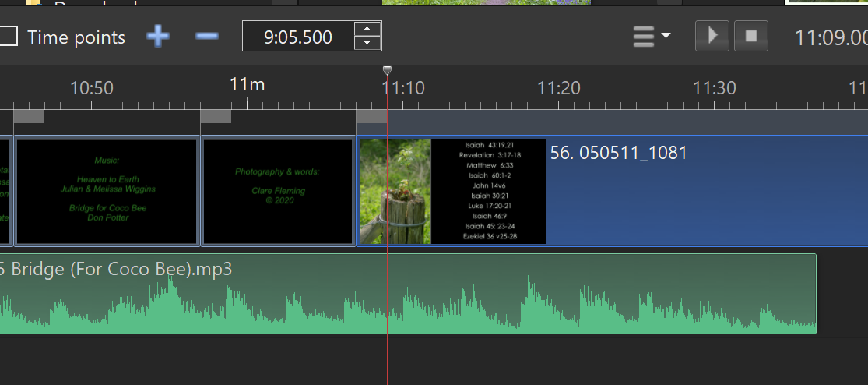Click the blue plus add-point icon
This screenshot has height=385, width=868.
tap(158, 37)
